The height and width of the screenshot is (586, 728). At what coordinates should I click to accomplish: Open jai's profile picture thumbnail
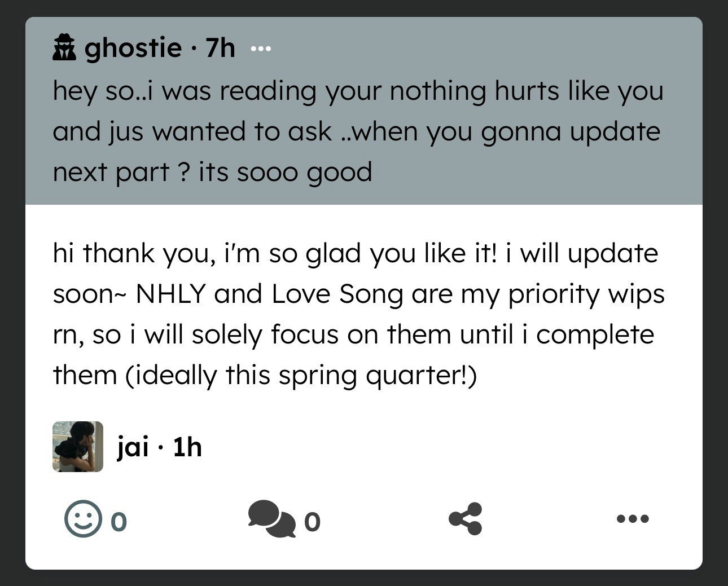[x=78, y=446]
